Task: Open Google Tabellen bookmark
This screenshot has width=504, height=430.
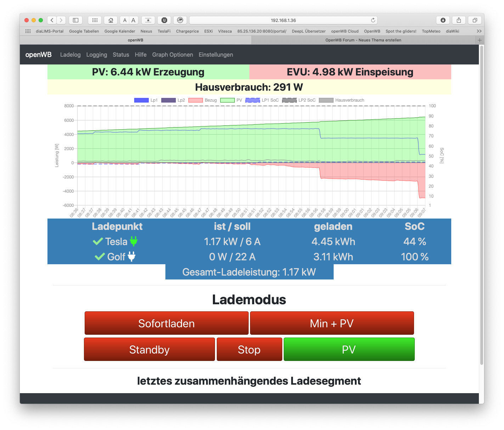Action: click(84, 31)
